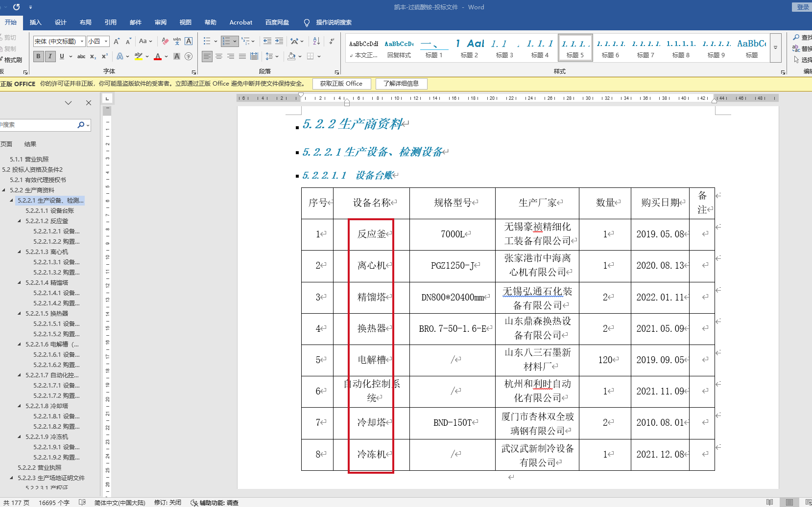The height and width of the screenshot is (507, 812).
Task: Center align the paragraph
Action: [219, 56]
